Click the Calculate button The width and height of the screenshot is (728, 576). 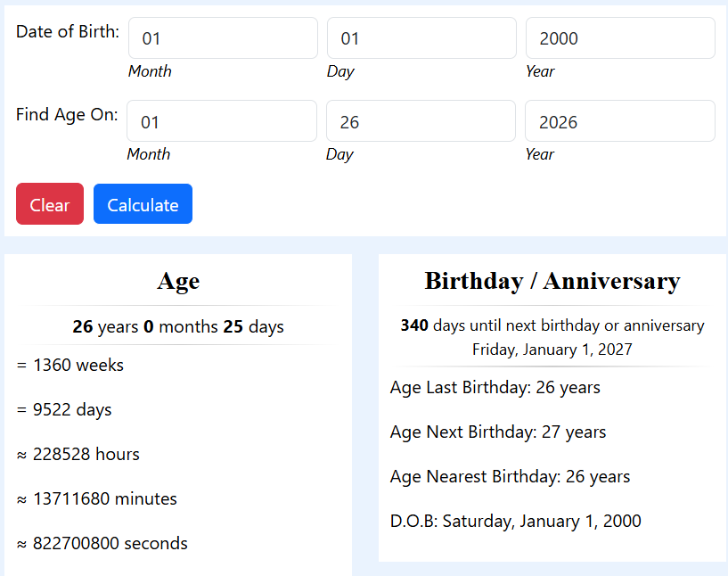click(x=143, y=203)
